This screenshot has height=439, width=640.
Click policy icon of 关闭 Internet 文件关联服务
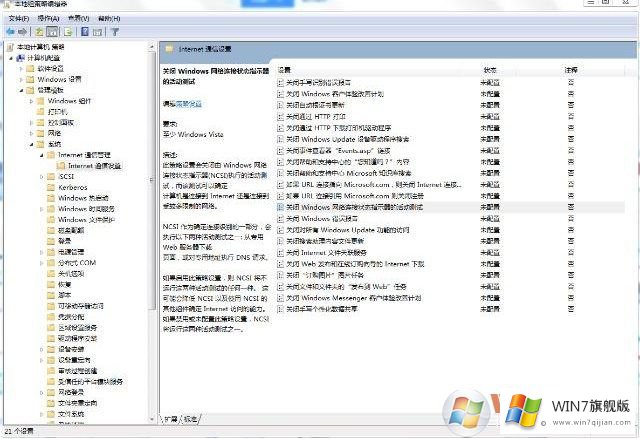(280, 253)
